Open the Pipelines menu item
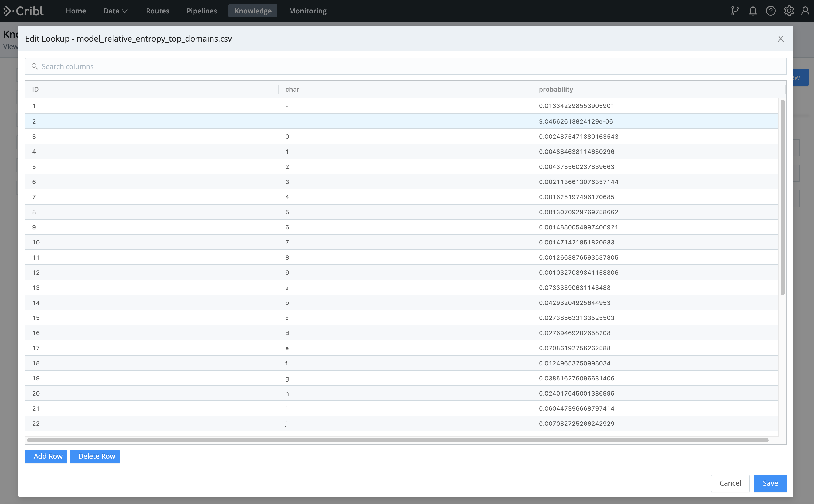Screen dimensions: 814x504 pos(202,11)
